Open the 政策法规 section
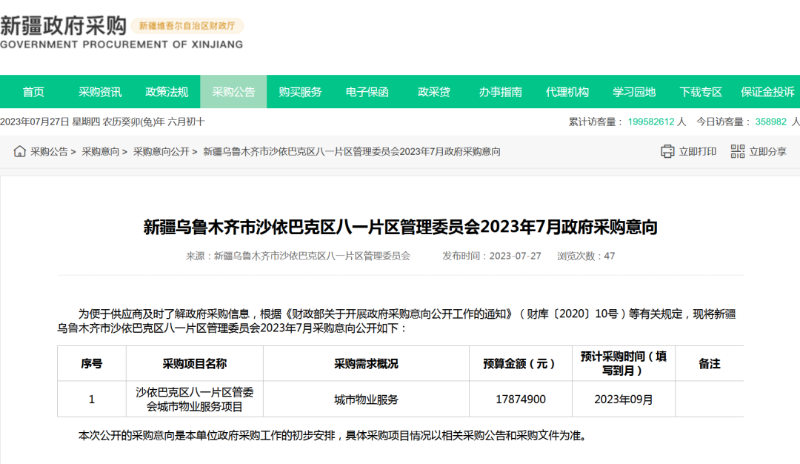The image size is (800, 464). coord(167,92)
